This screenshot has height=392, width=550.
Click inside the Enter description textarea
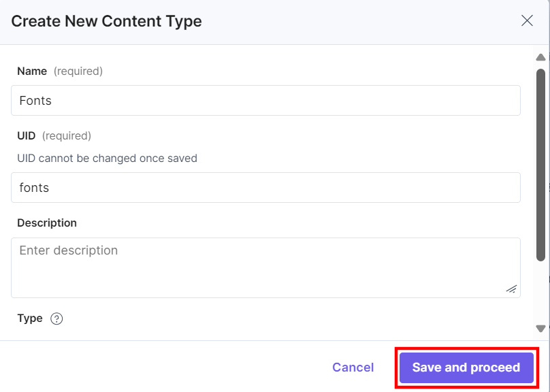point(265,268)
